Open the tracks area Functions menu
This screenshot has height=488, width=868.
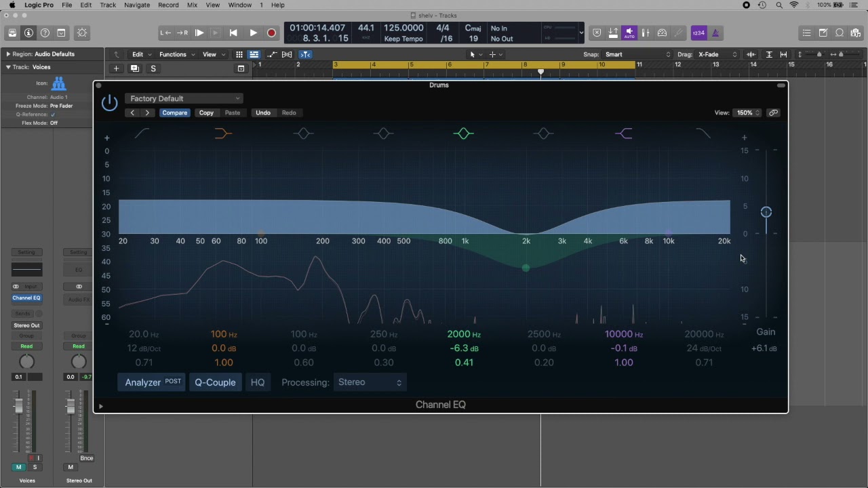177,54
